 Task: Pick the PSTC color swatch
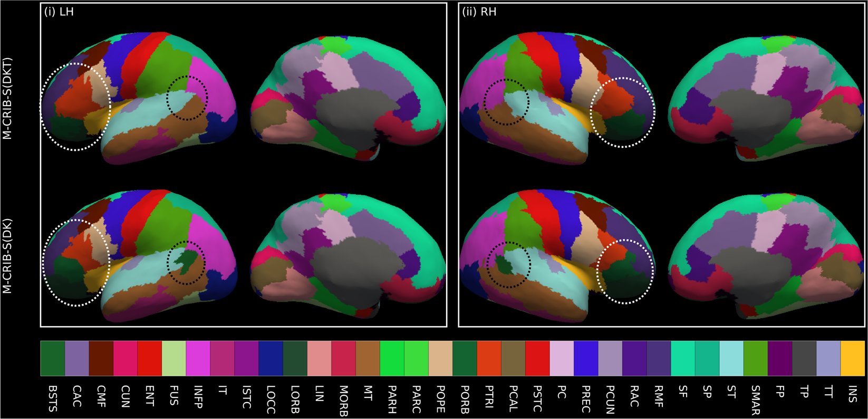tap(538, 358)
